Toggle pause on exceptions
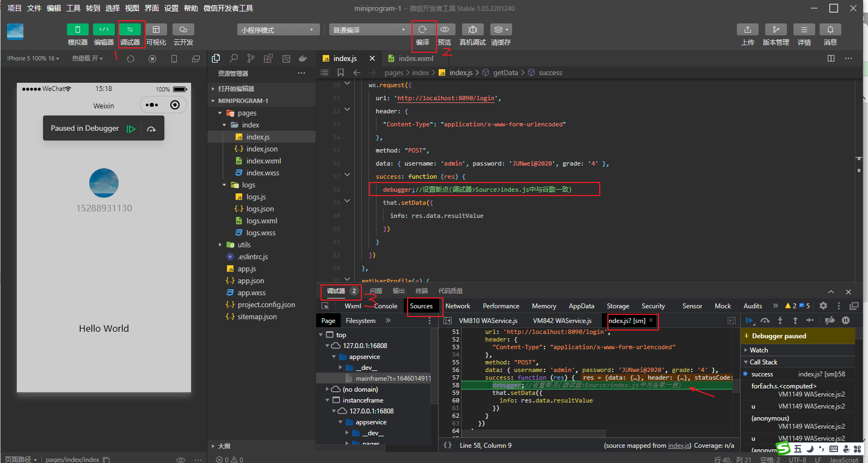The height and width of the screenshot is (463, 868). [x=846, y=321]
